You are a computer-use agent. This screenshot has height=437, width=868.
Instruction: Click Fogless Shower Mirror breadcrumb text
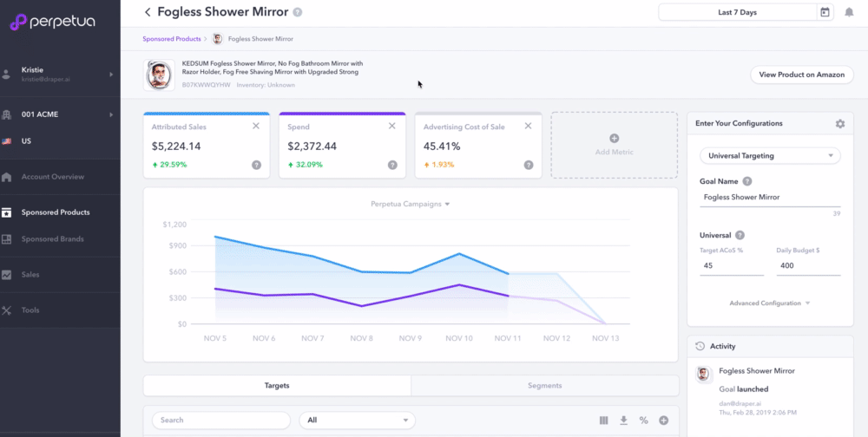(260, 39)
